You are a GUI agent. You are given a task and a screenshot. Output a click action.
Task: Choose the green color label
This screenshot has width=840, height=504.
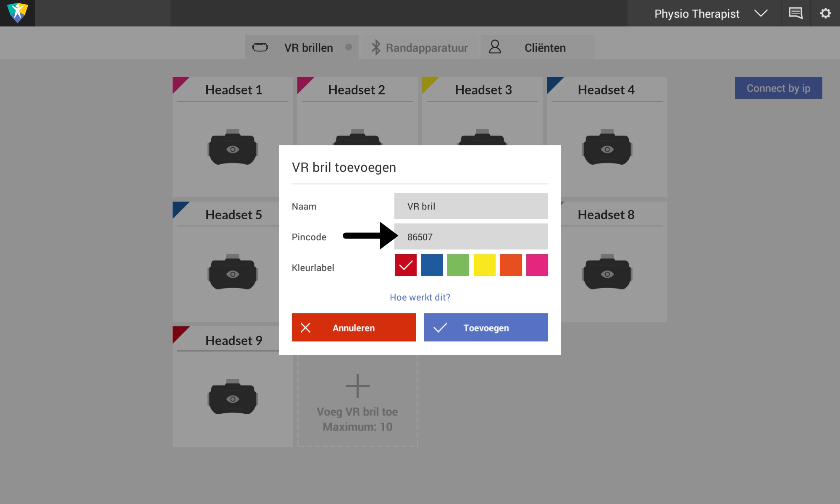click(x=458, y=265)
